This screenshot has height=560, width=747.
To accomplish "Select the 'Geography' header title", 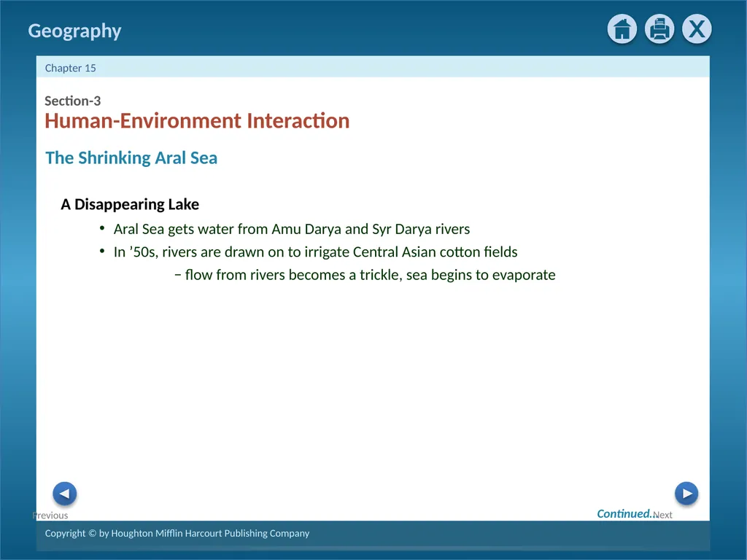I will coord(75,31).
